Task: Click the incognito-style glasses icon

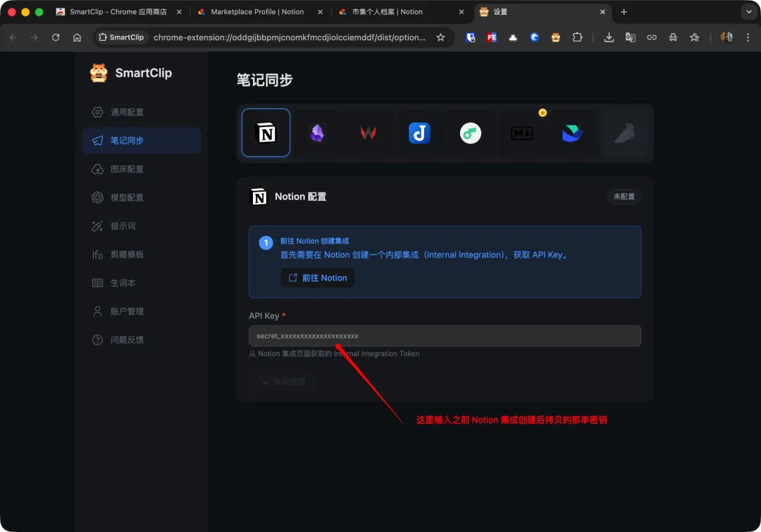Action: tap(673, 37)
